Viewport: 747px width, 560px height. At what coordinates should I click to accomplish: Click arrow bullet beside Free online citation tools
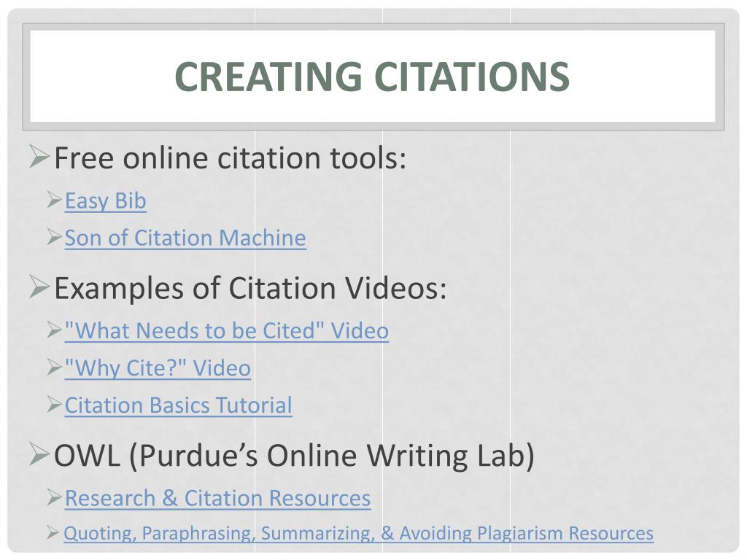pos(39,157)
